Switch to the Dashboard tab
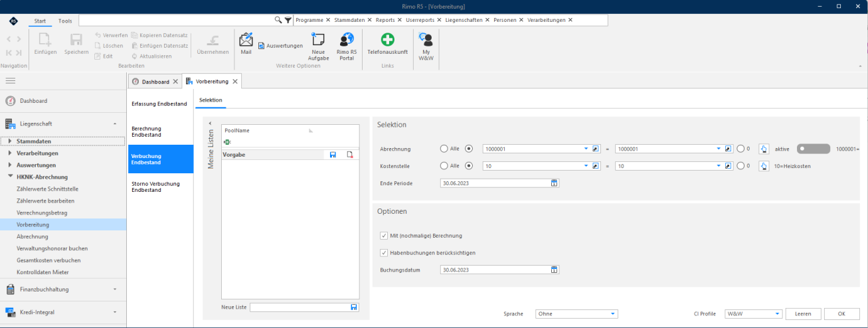This screenshot has width=868, height=328. (155, 82)
